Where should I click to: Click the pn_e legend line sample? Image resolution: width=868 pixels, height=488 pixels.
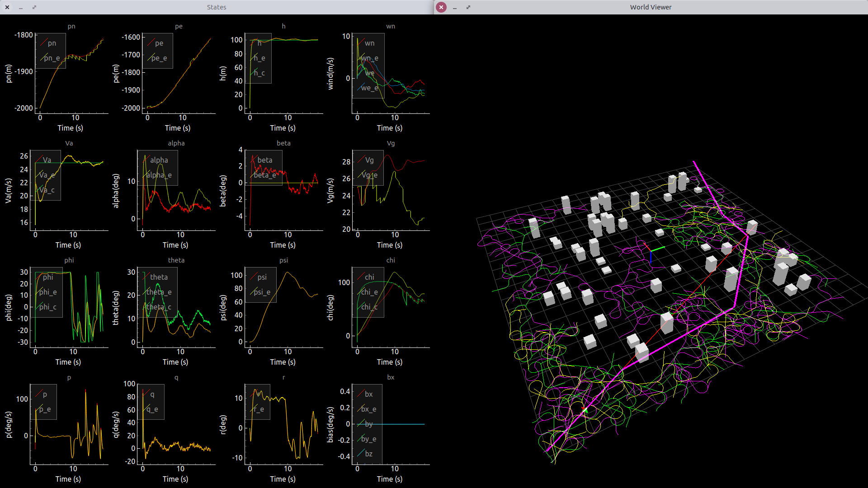point(44,58)
